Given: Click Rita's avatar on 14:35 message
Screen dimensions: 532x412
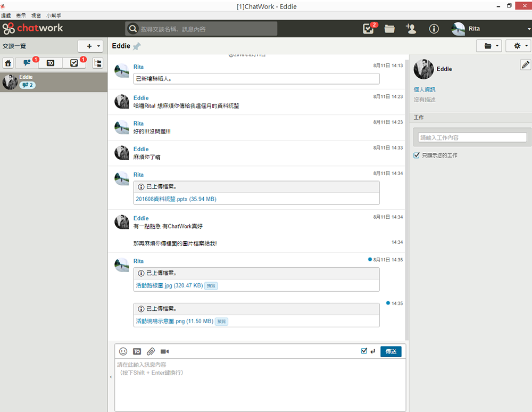Looking at the screenshot, I should click(x=121, y=265).
